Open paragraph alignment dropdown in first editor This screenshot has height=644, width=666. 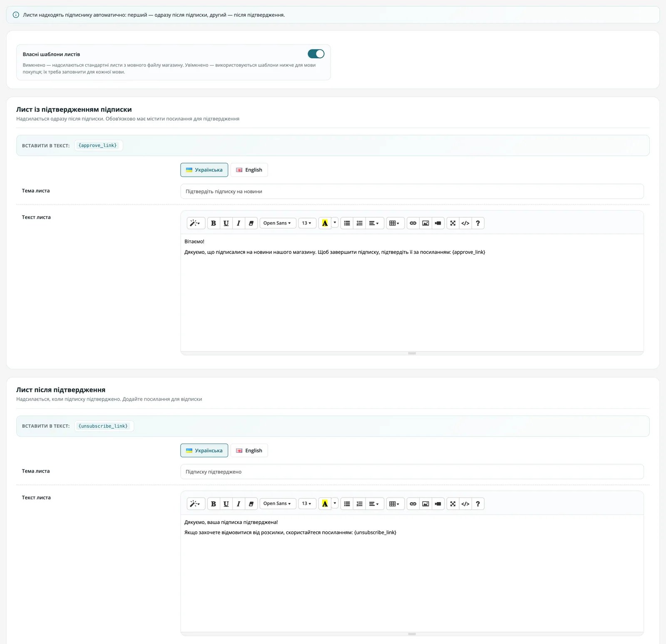click(x=375, y=223)
